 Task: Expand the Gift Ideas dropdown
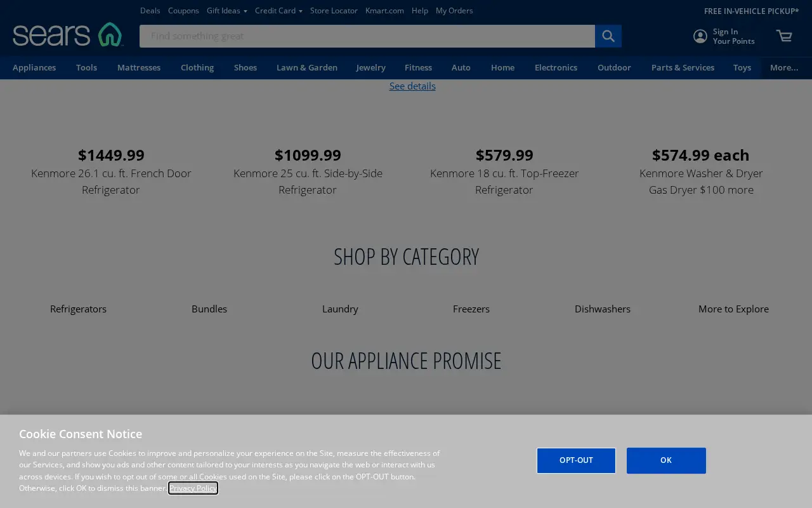pos(226,11)
